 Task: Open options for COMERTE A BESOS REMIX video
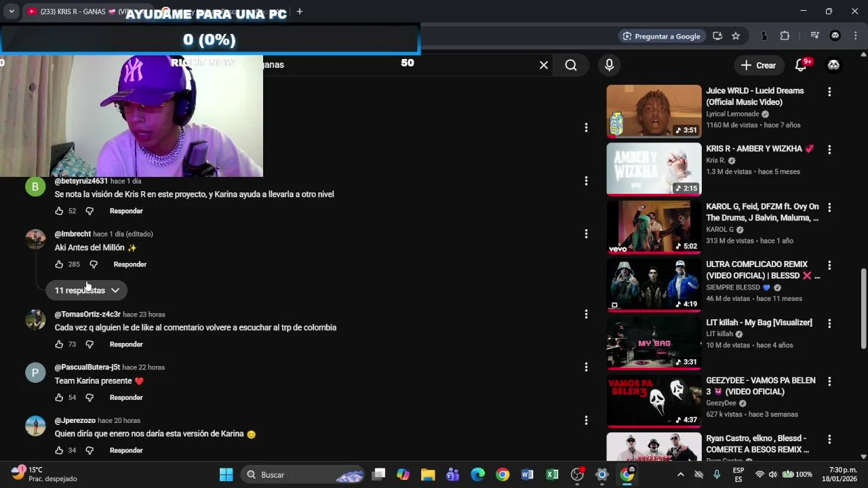coord(829,439)
